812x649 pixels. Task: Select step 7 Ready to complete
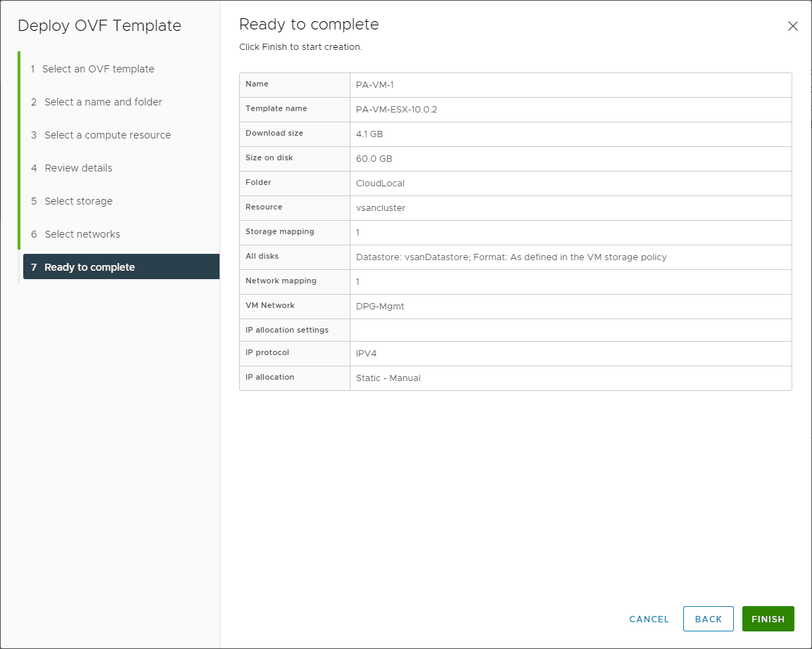[89, 267]
